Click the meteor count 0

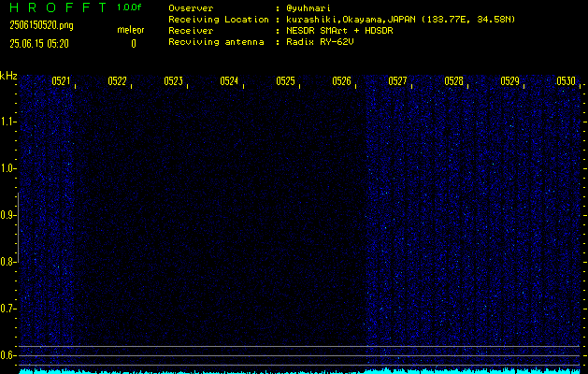coord(134,44)
